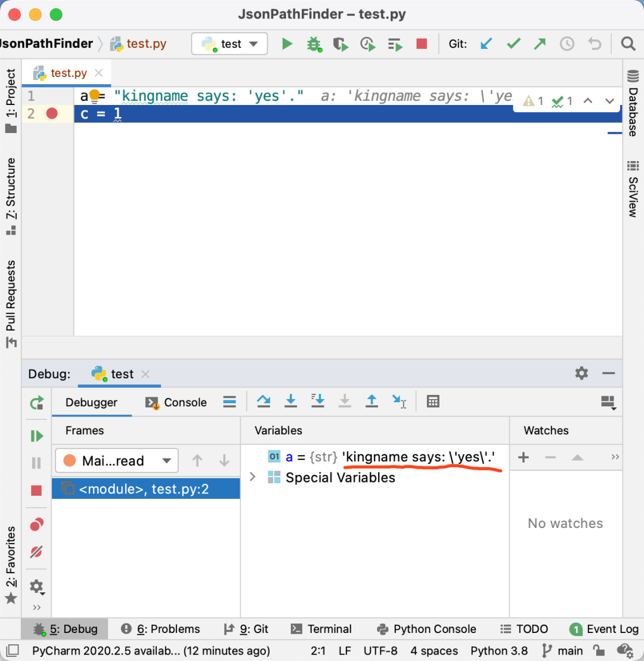Switch to the Console tab

[176, 402]
